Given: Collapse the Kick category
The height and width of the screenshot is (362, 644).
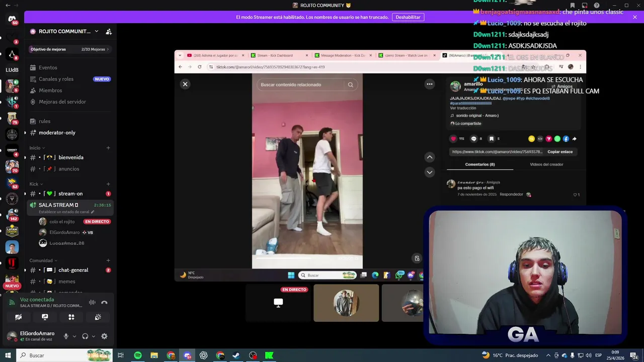Looking at the screenshot, I should point(35,184).
